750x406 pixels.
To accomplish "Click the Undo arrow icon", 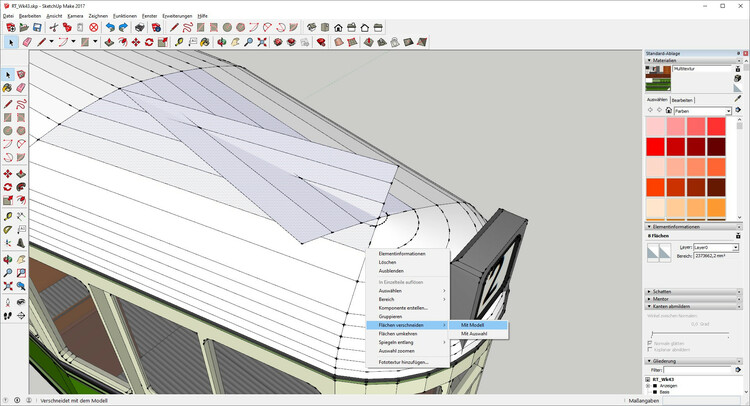I will (109, 28).
